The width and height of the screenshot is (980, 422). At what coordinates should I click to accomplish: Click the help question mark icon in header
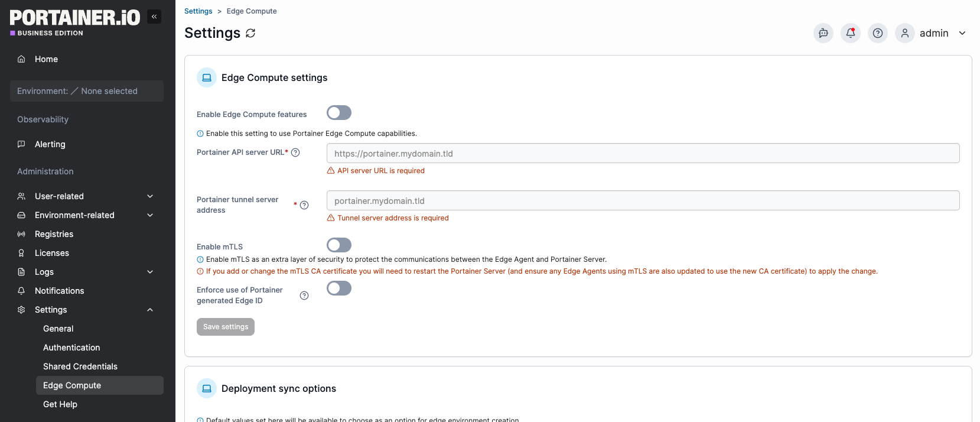(877, 33)
